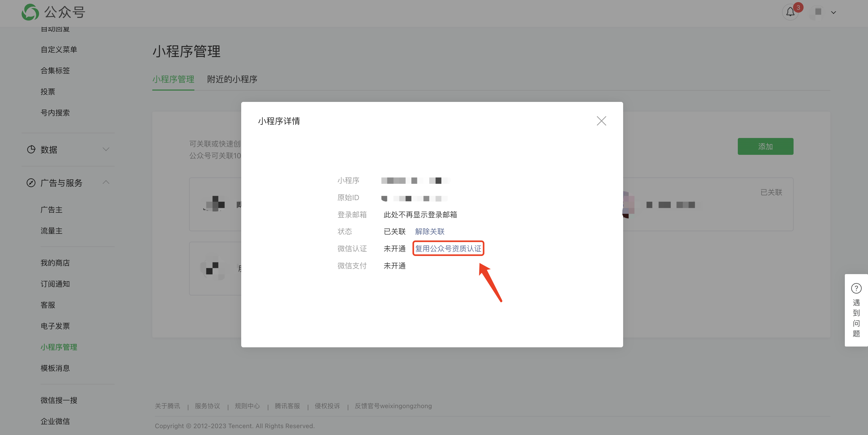Click the 数据 pie chart icon

coord(31,149)
